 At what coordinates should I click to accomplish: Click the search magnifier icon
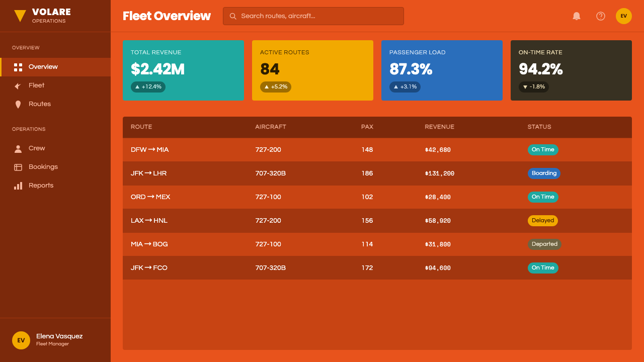coord(233,16)
